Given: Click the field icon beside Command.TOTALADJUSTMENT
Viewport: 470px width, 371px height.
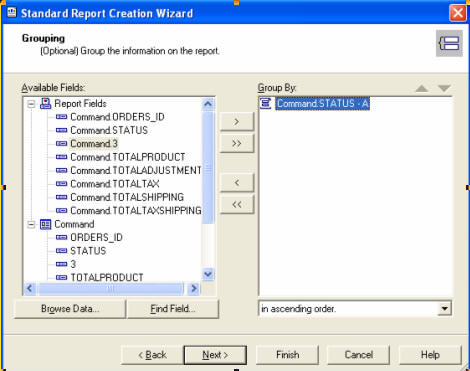Looking at the screenshot, I should [61, 170].
